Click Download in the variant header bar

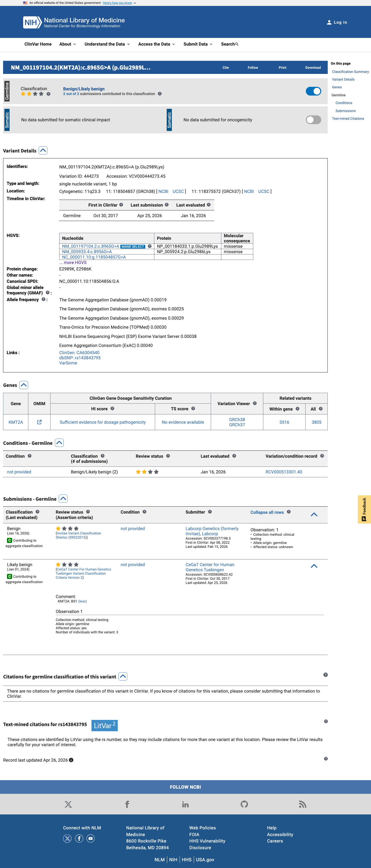click(313, 67)
